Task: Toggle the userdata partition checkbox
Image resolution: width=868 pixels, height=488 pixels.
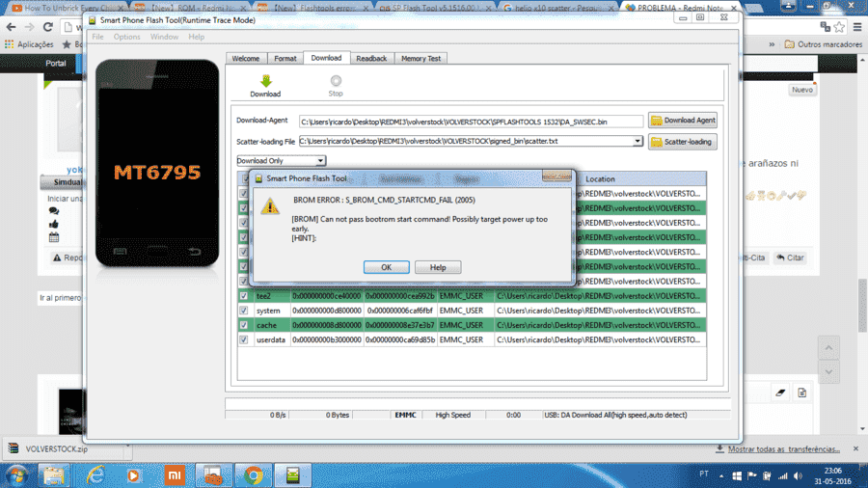Action: 244,339
